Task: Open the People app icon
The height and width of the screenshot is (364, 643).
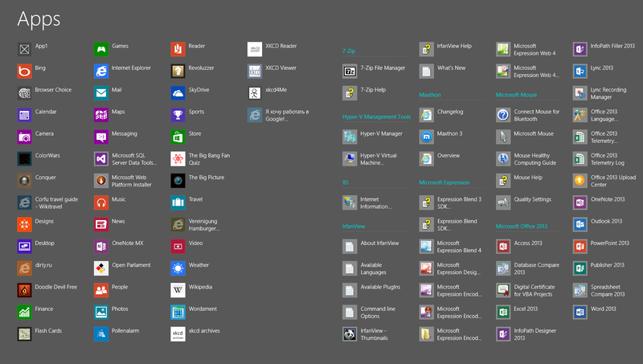Action: point(101,290)
